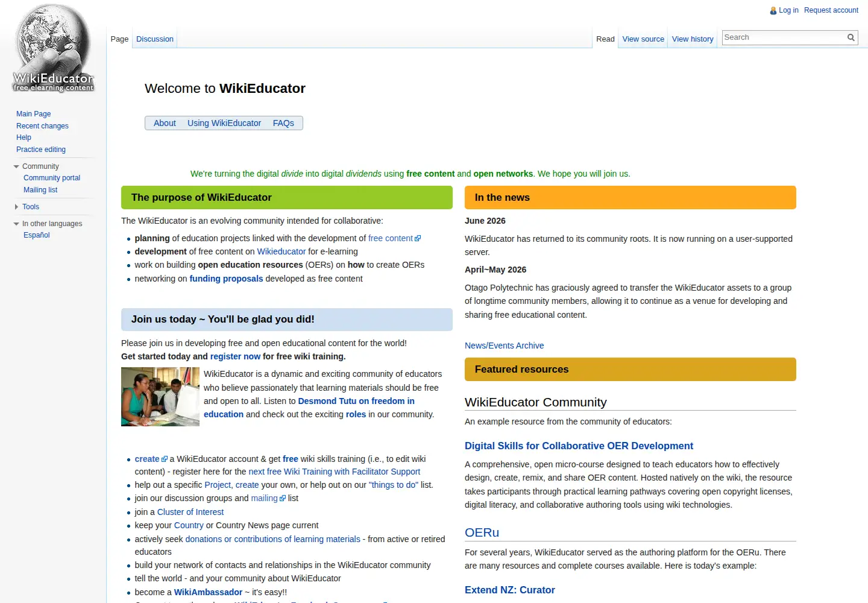Click the register now link
The image size is (868, 603).
click(x=235, y=356)
